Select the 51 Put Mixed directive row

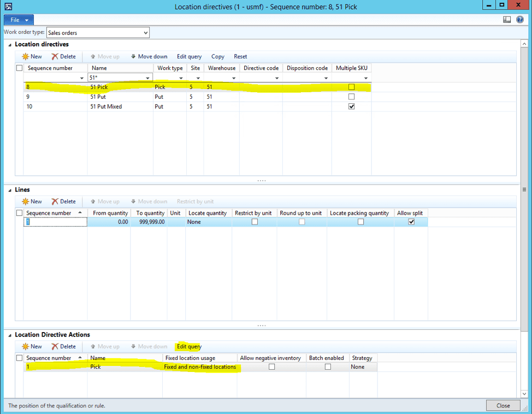(x=198, y=107)
